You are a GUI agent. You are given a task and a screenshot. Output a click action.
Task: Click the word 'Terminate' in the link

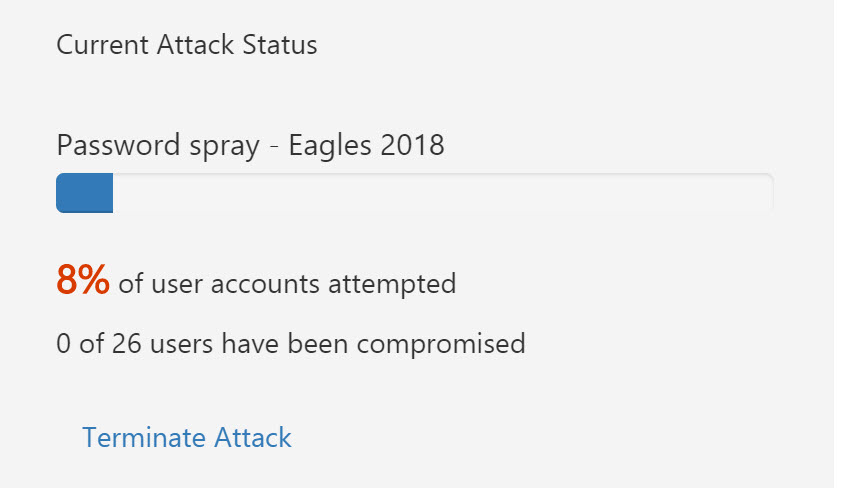pos(144,437)
